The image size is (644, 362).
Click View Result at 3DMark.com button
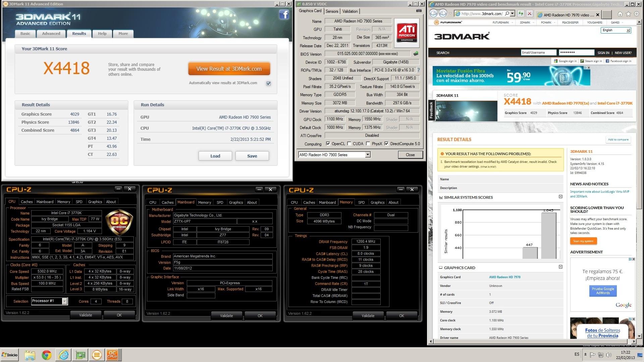(229, 69)
